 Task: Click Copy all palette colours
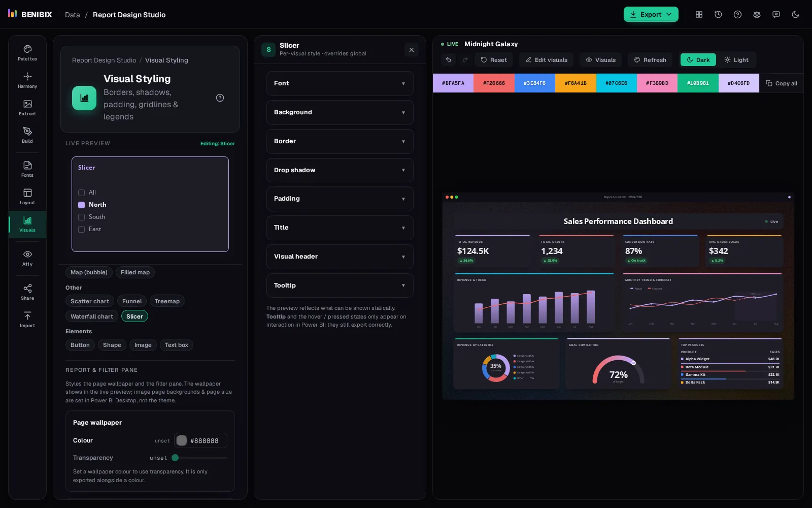[x=782, y=83]
